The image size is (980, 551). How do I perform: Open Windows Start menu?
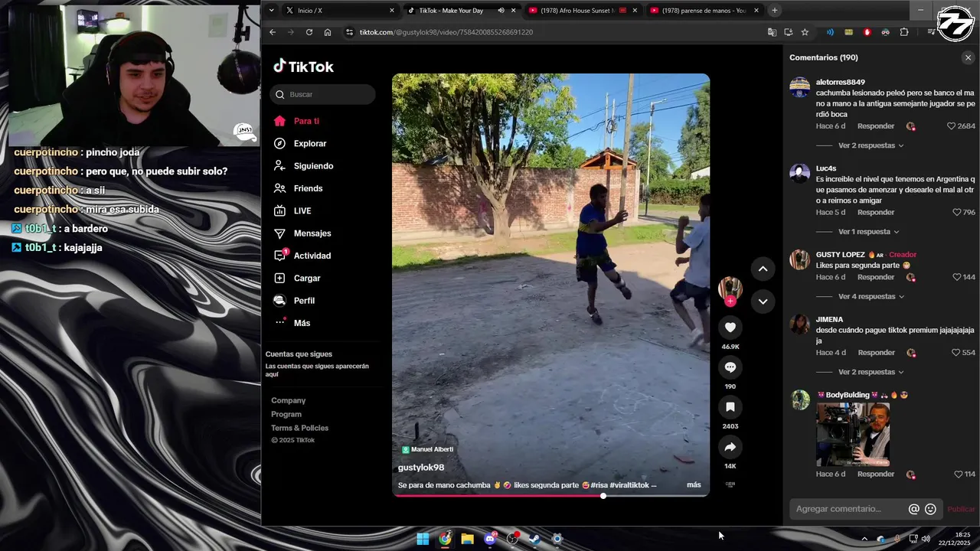click(423, 539)
